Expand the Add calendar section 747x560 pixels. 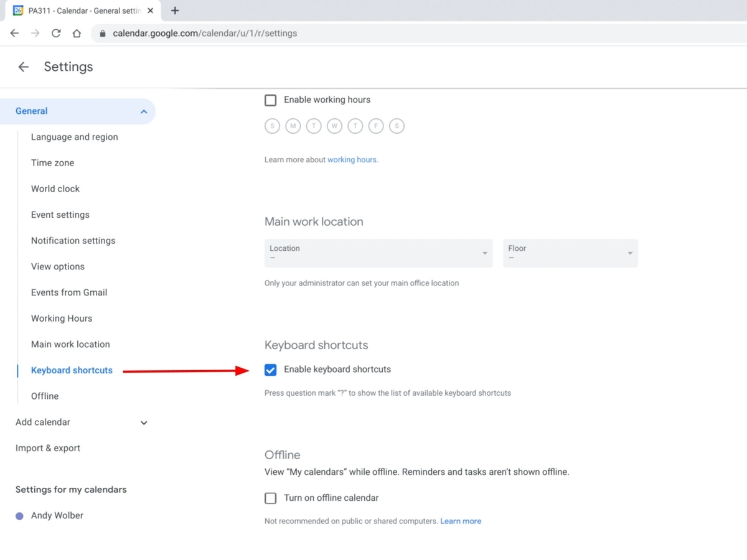pyautogui.click(x=144, y=422)
